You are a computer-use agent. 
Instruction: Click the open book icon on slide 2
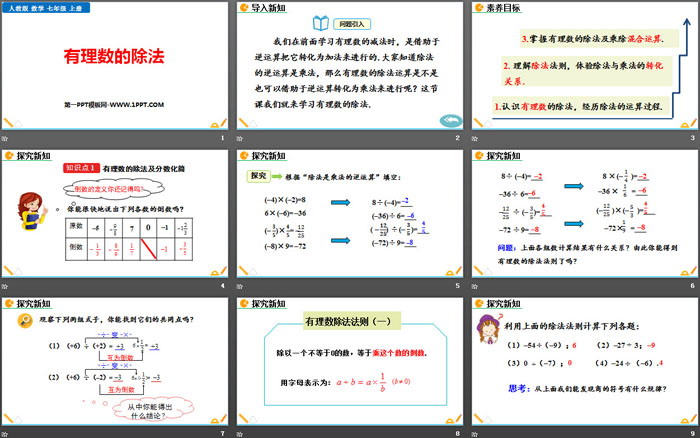click(321, 23)
